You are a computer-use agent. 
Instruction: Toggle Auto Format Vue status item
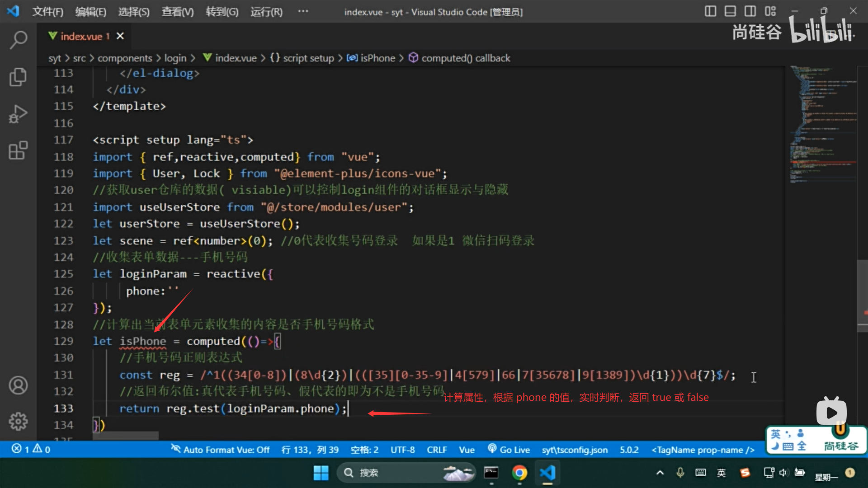[x=221, y=450]
